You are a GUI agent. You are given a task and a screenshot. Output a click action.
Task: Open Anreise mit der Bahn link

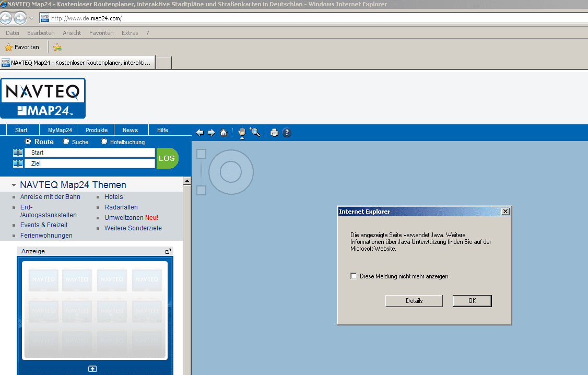click(50, 197)
